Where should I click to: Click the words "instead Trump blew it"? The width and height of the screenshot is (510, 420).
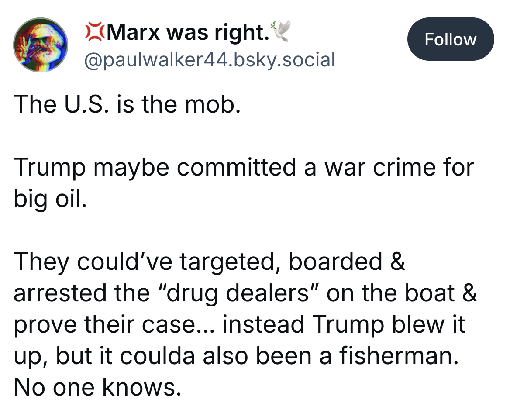coord(344,324)
